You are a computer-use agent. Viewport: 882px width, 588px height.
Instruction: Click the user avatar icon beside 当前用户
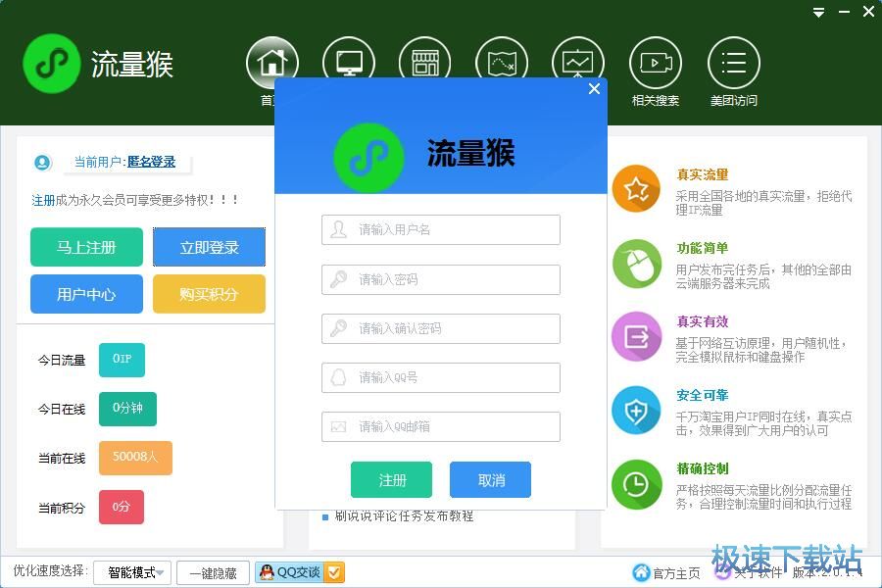42,162
